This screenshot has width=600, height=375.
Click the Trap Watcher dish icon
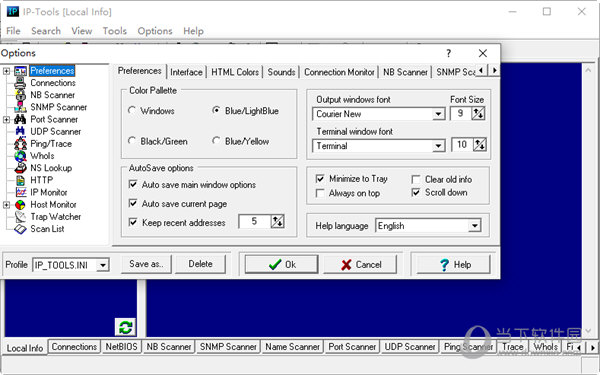tap(20, 217)
